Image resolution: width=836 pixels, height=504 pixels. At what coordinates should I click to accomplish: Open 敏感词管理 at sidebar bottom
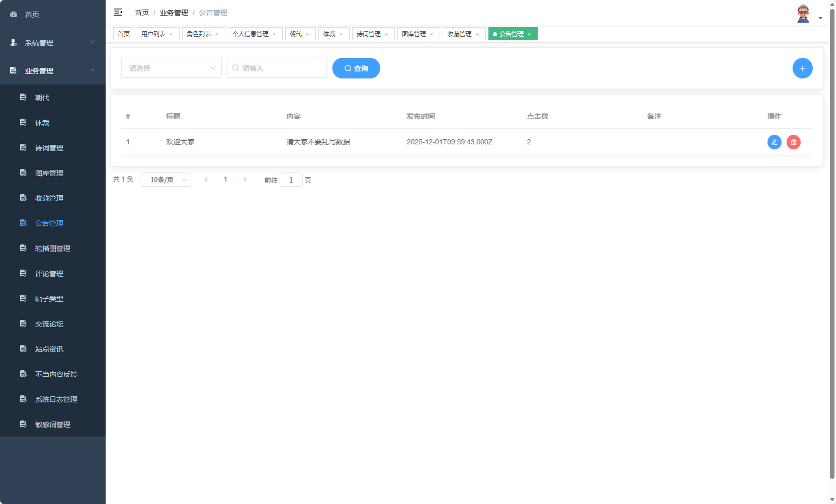(x=52, y=424)
